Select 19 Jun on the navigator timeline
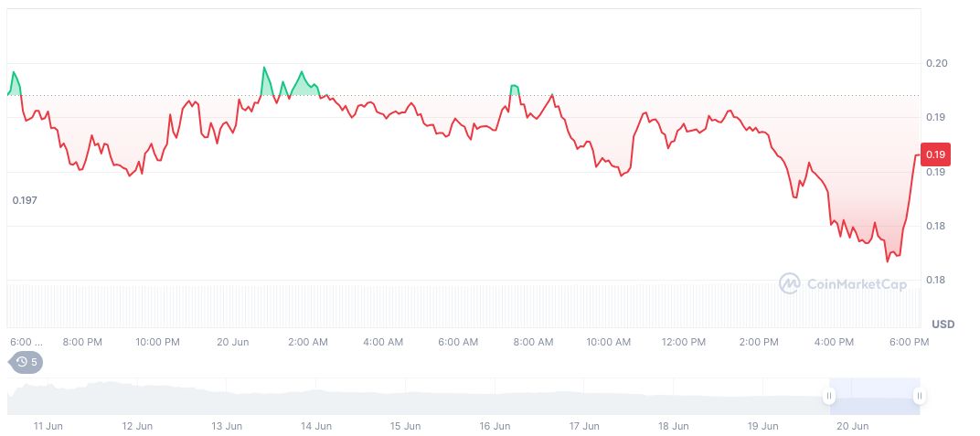 (763, 426)
